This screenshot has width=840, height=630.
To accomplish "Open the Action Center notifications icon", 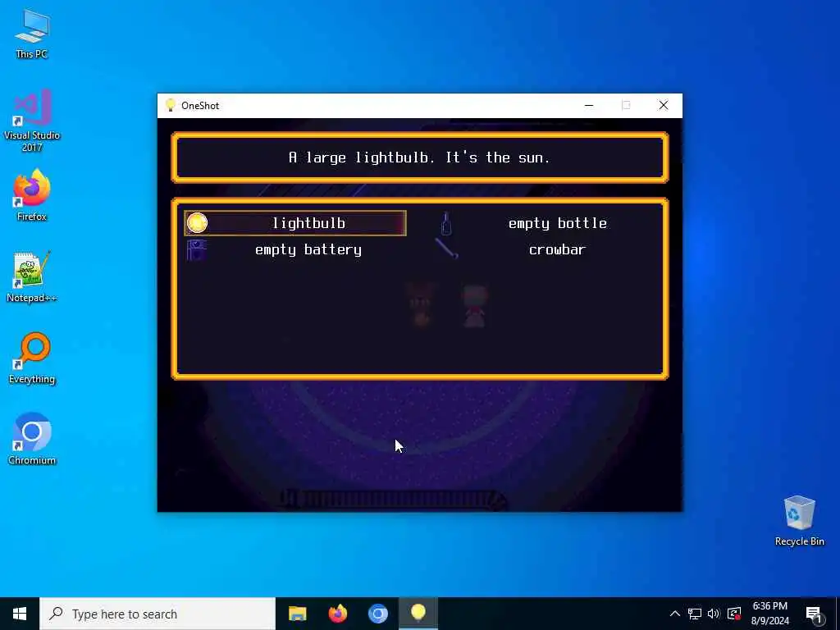I will click(814, 614).
